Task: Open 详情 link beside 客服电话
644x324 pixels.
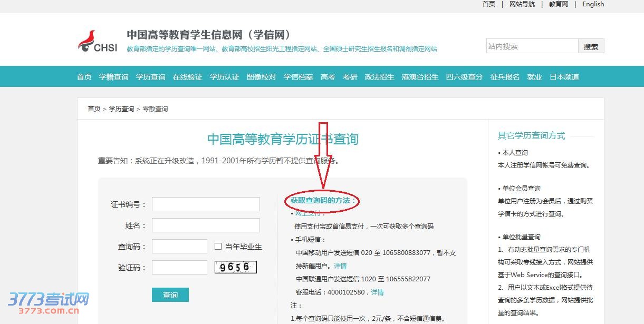Action: (x=377, y=292)
